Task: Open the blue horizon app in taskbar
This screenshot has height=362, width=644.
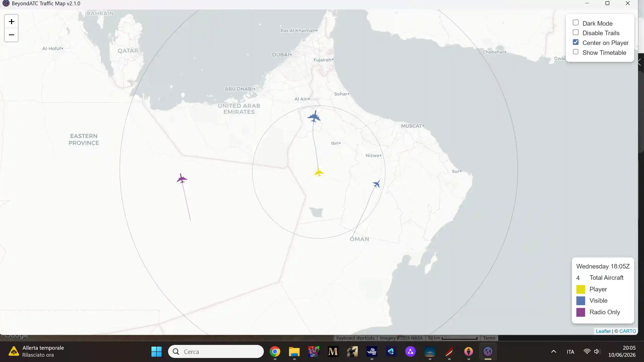Action: (430, 351)
